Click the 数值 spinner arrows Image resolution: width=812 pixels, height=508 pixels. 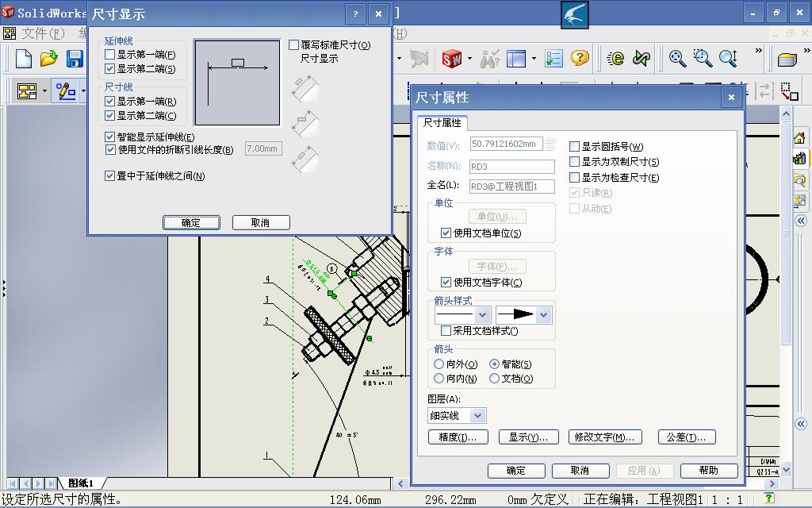[x=550, y=144]
